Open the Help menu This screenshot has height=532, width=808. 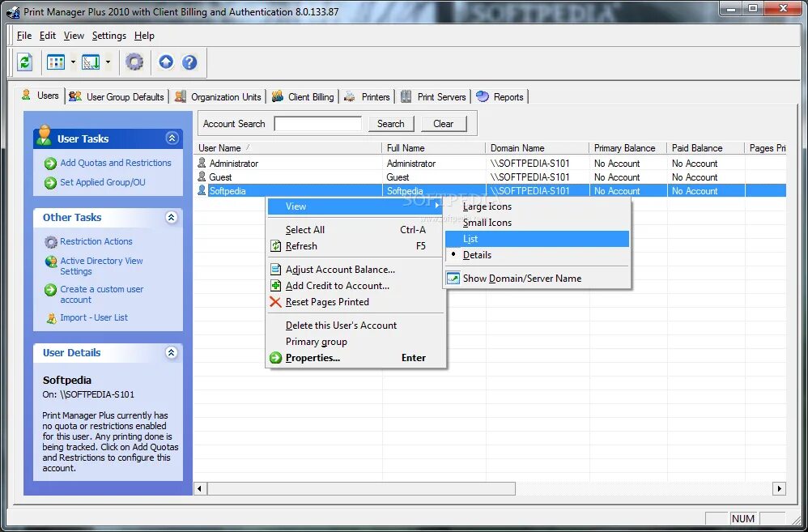(144, 36)
